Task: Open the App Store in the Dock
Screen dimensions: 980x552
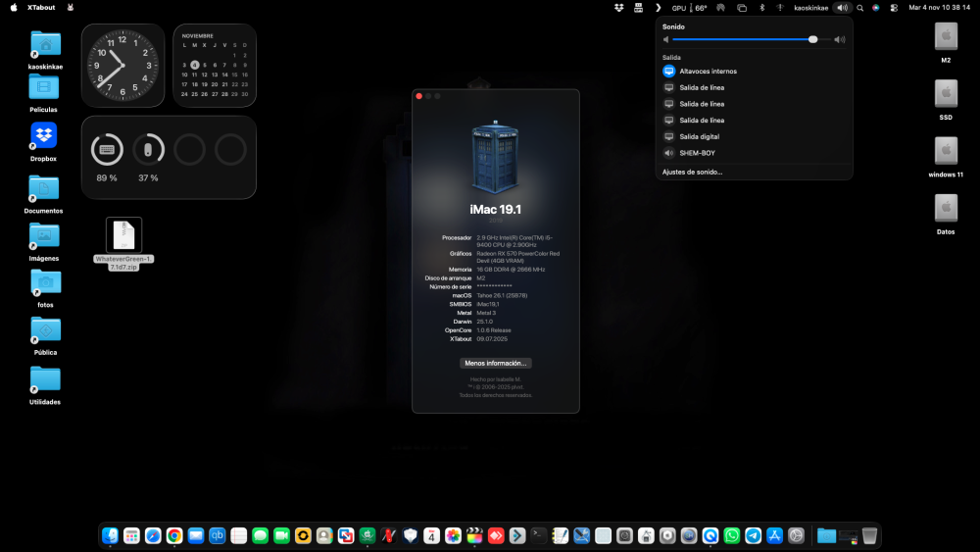Action: 774,535
